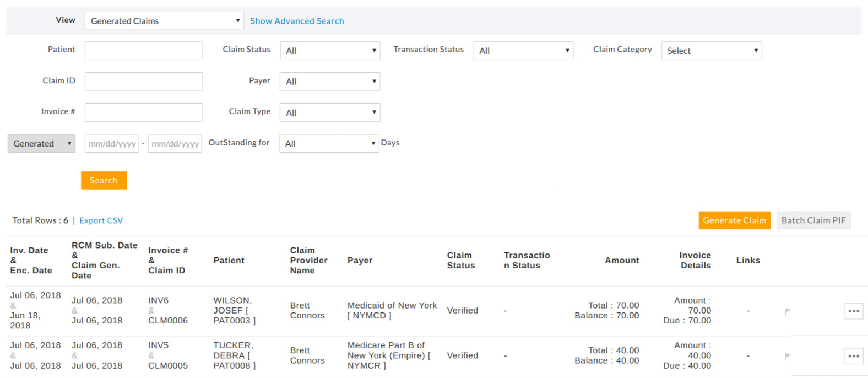Open the three-dot menu for claim CLM0005
This screenshot has width=868, height=378.
click(x=854, y=356)
